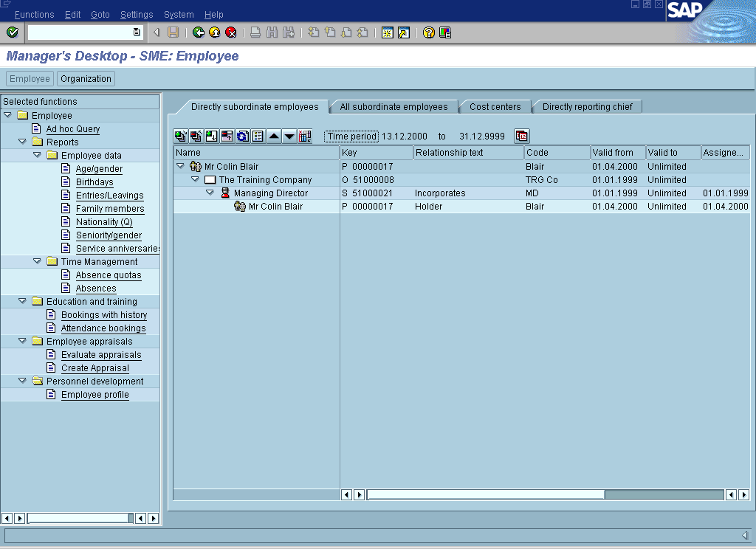Open the Create Appraisal link
756x549 pixels.
(x=95, y=367)
